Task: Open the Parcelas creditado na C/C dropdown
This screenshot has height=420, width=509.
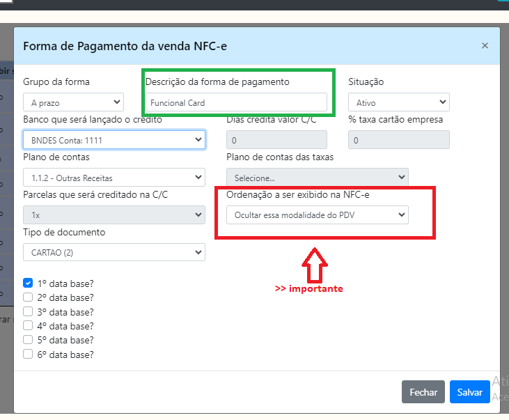Action: coord(113,215)
